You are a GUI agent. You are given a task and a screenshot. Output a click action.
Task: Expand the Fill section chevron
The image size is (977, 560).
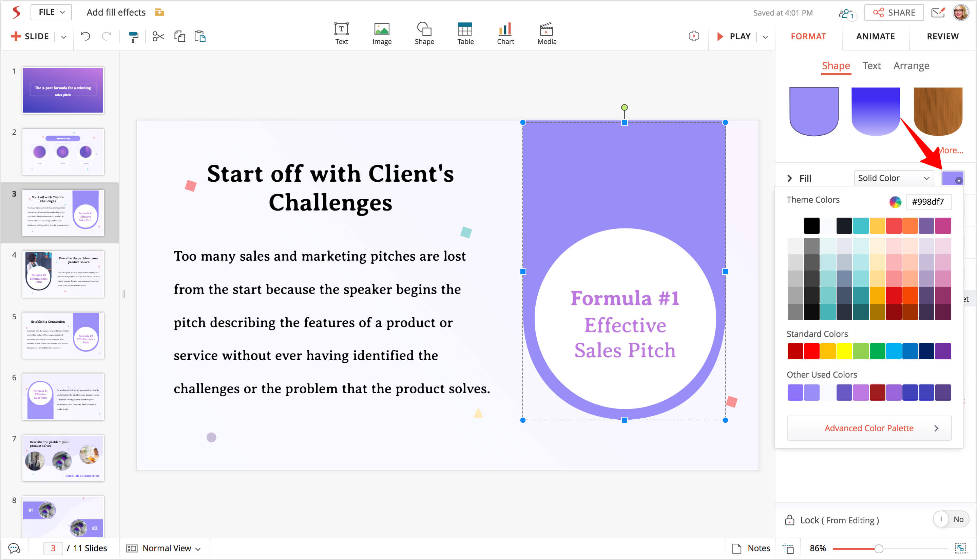pos(790,178)
